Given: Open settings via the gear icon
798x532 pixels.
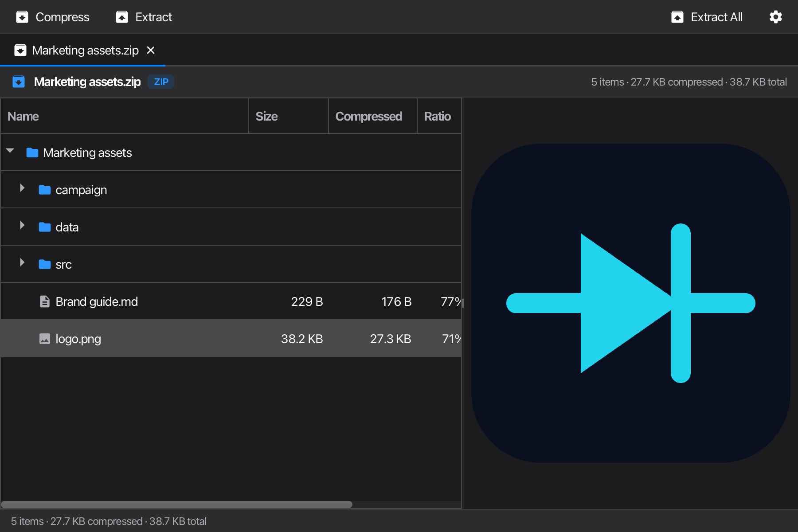Looking at the screenshot, I should [x=775, y=17].
